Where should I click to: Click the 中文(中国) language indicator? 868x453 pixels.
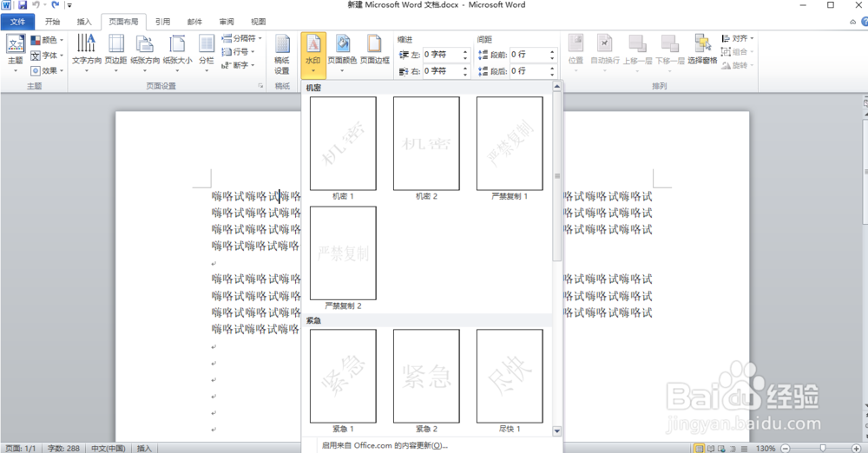pyautogui.click(x=108, y=448)
